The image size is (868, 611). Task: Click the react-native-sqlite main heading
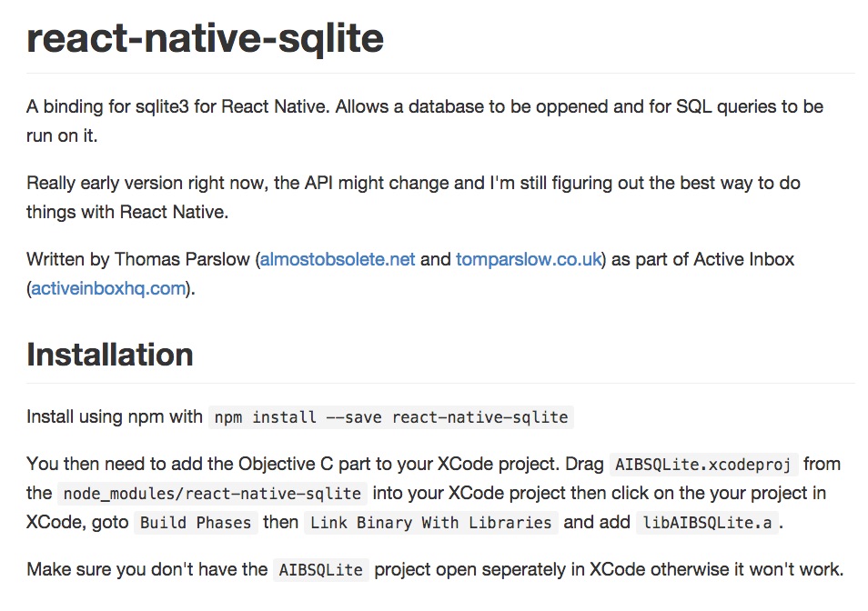[x=205, y=37]
